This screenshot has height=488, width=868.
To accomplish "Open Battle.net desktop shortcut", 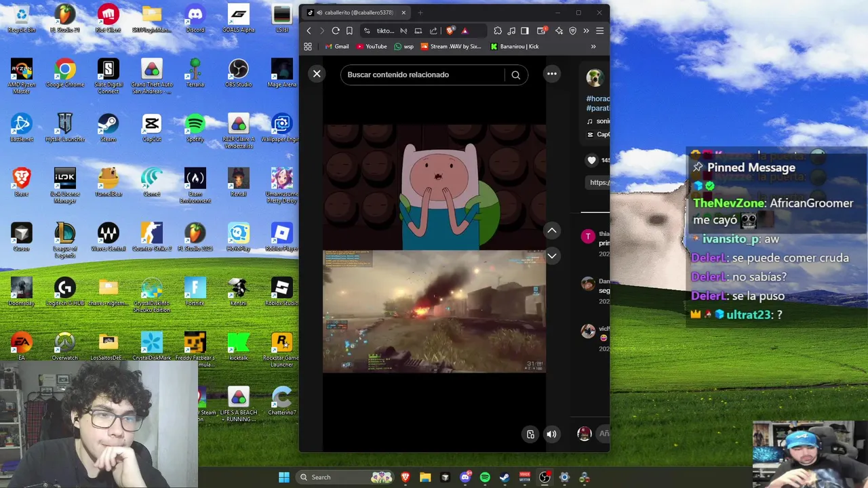I will pyautogui.click(x=22, y=127).
